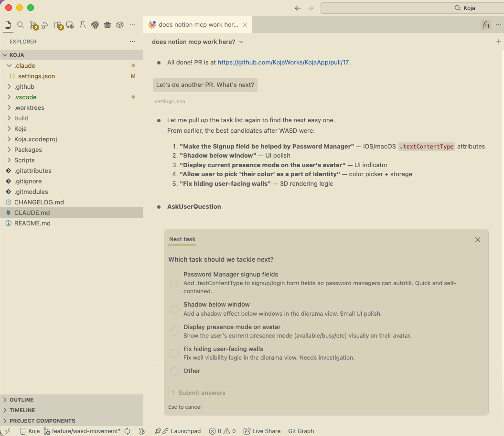Image resolution: width=504 pixels, height=436 pixels.
Task: Expand the .github folder
Action: coord(24,86)
